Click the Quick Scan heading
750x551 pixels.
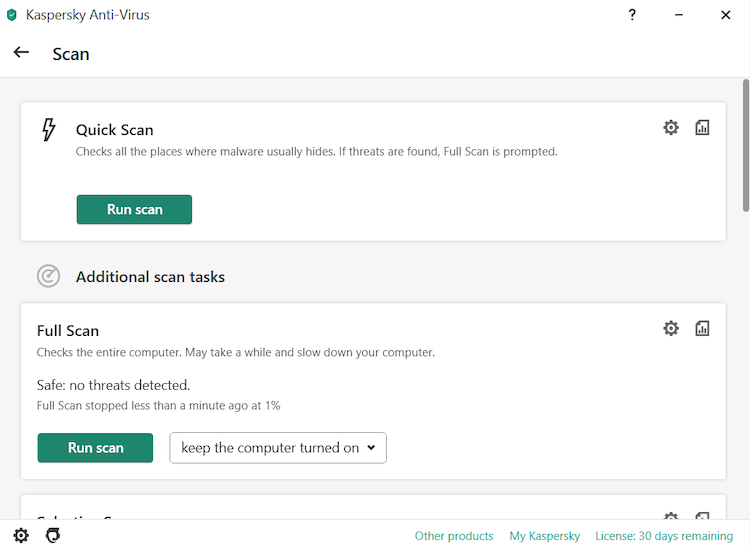pos(115,130)
